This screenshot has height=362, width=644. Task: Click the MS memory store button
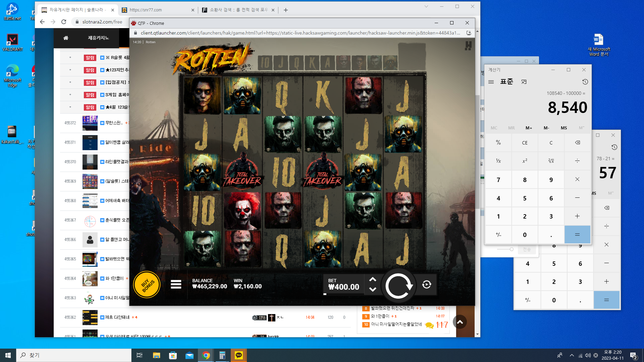[564, 128]
